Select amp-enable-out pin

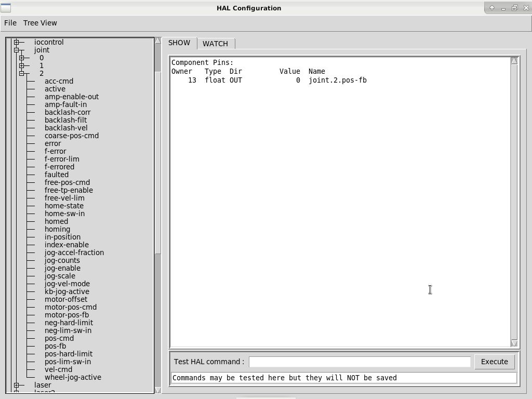point(72,97)
